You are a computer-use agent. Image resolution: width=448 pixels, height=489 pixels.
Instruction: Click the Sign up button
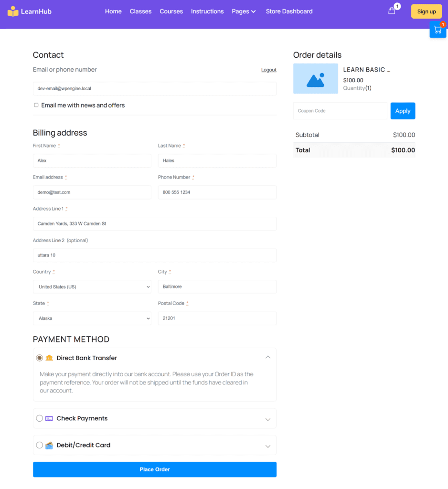click(426, 11)
